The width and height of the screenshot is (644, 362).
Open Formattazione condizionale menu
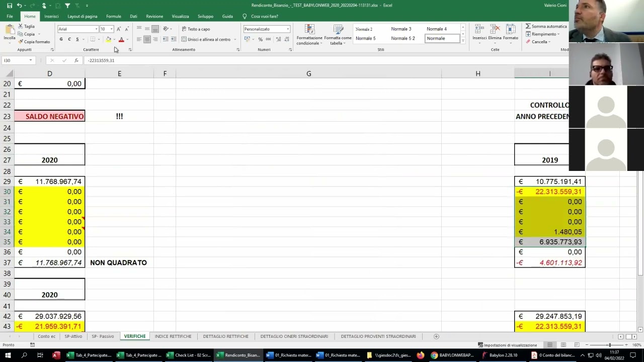[309, 35]
